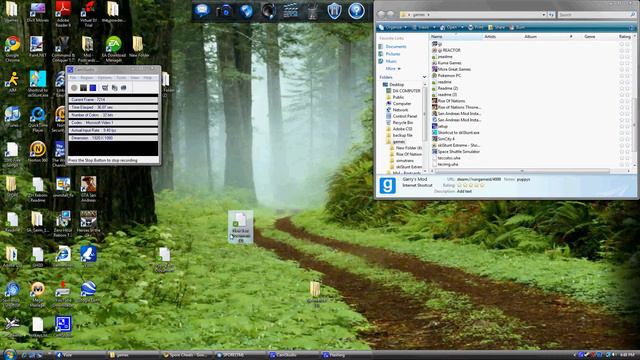Select the gi REACTOR file

448,50
